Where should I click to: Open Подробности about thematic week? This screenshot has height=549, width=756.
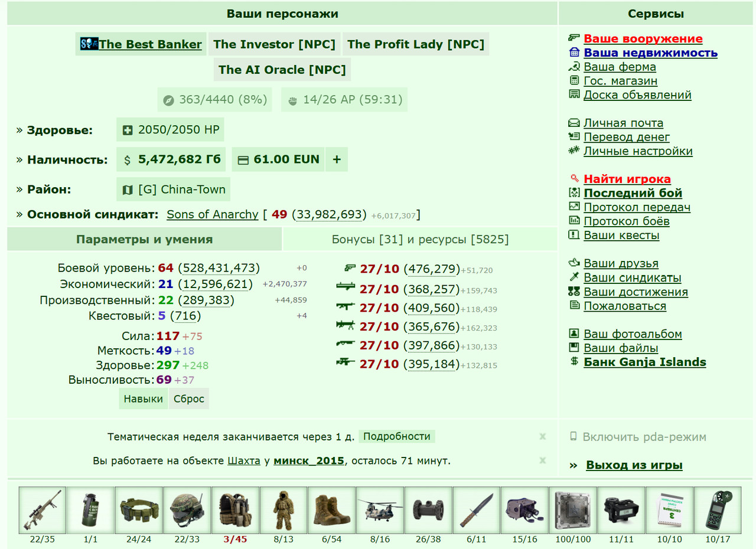[397, 436]
